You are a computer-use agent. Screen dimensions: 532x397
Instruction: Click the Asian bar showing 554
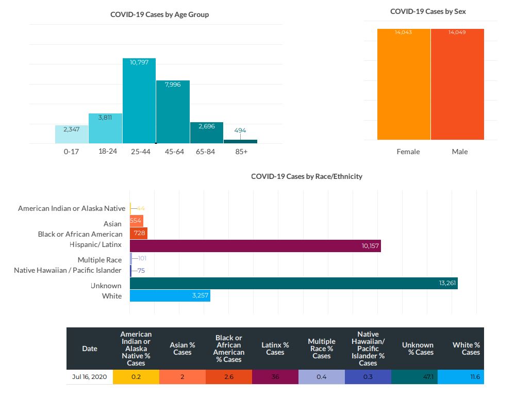point(136,221)
